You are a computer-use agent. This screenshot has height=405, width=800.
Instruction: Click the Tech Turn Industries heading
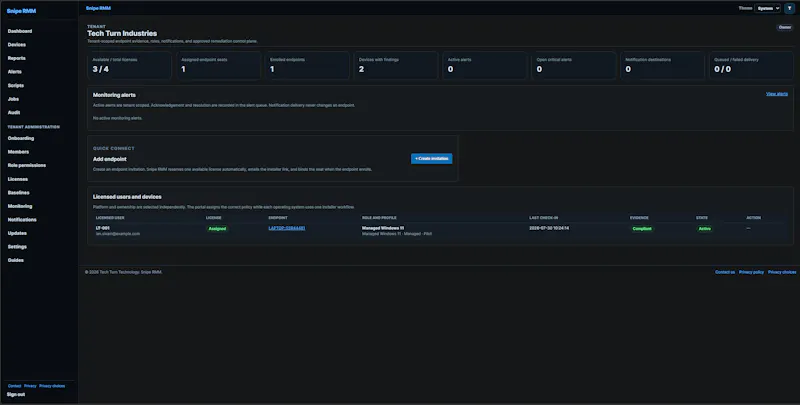[x=122, y=33]
